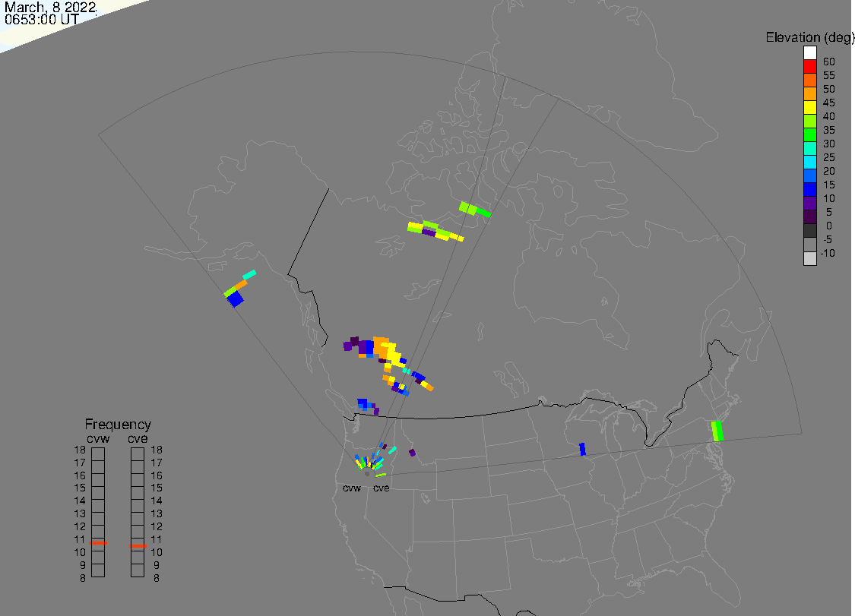Click the white swatch atop the elevation legend

(809, 53)
